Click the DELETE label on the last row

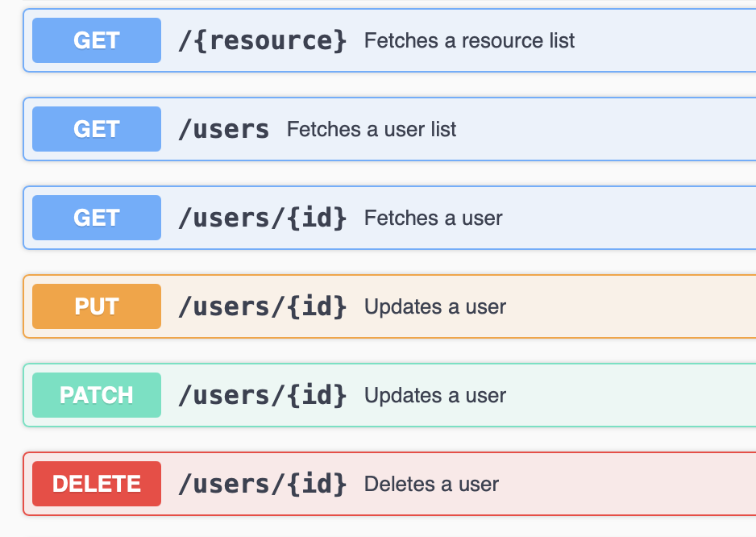point(96,484)
